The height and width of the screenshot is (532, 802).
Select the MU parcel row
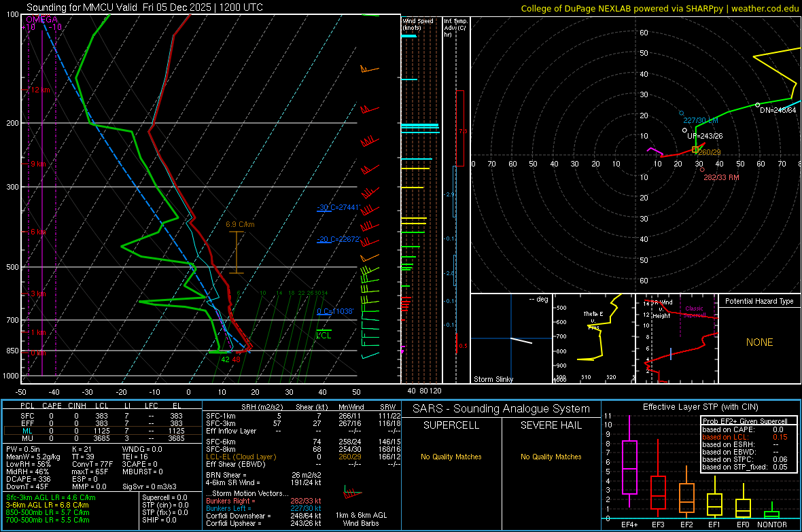(x=103, y=438)
